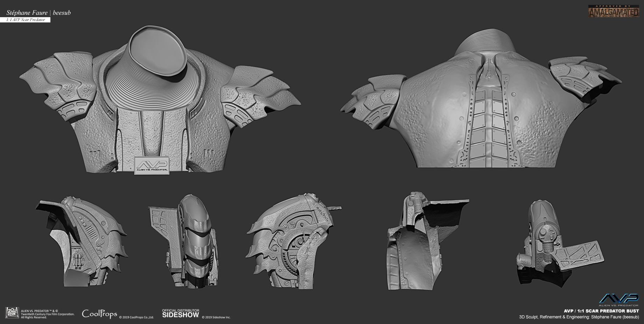Select the front view bust render
644x324 pixels.
pyautogui.click(x=160, y=101)
